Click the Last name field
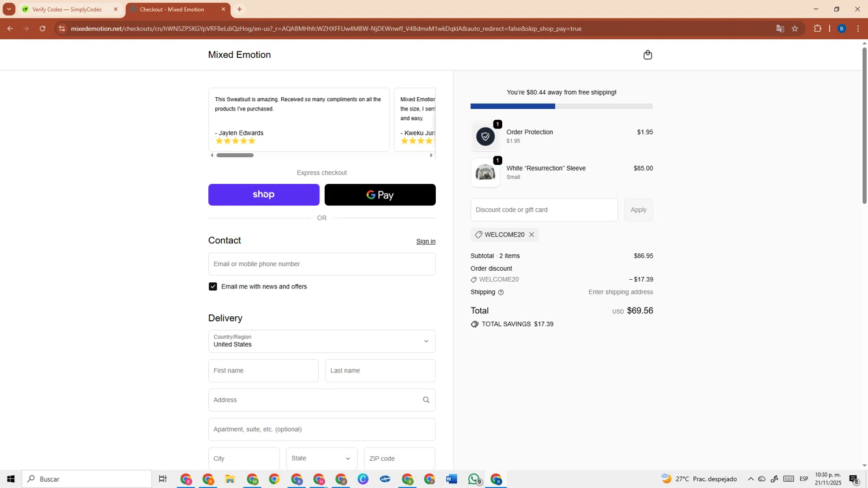The height and width of the screenshot is (488, 868). point(380,371)
